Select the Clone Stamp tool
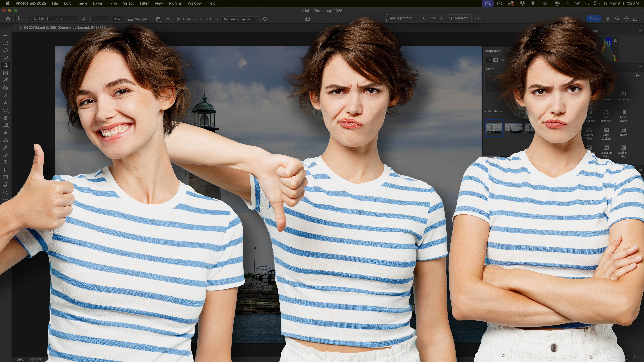644x362 pixels. (5, 103)
